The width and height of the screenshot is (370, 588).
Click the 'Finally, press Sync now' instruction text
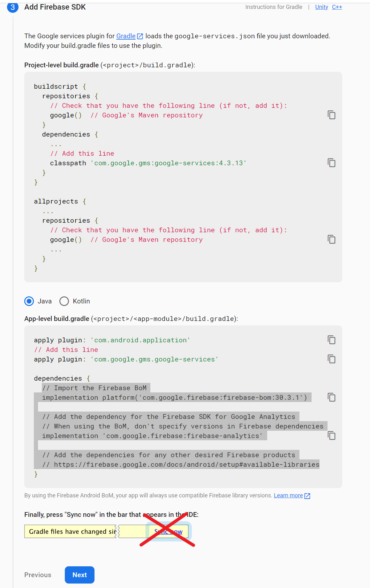click(x=111, y=515)
